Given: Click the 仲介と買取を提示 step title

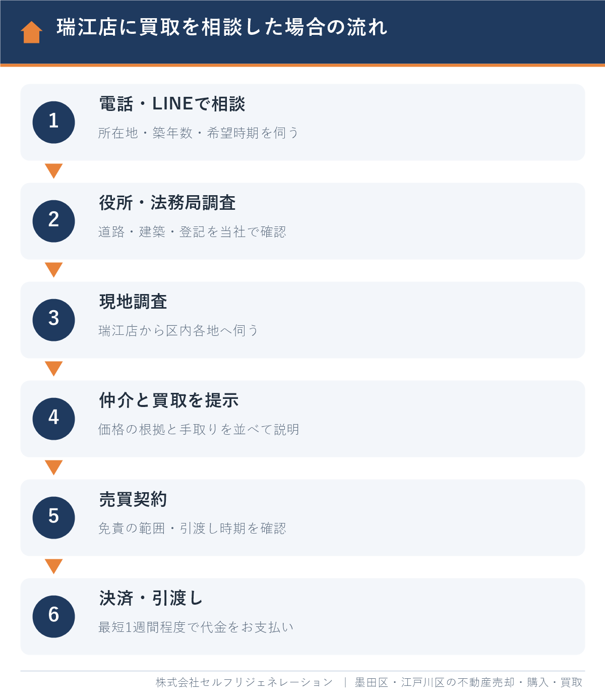Looking at the screenshot, I should (x=169, y=400).
